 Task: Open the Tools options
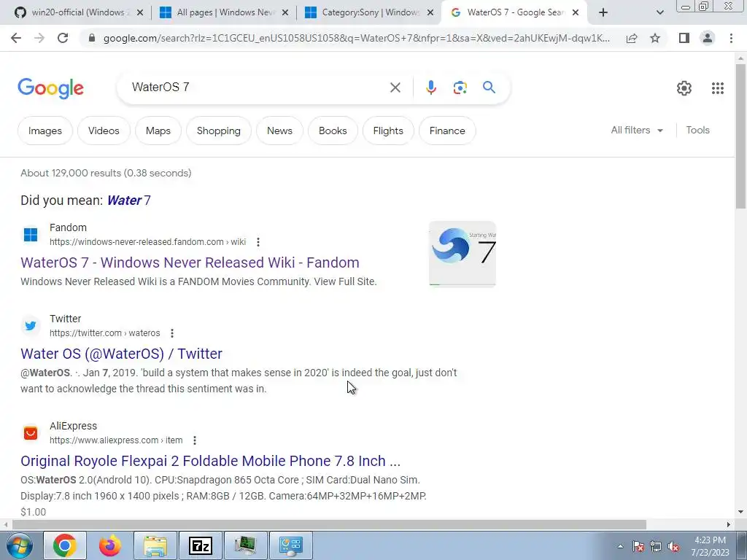coord(697,130)
